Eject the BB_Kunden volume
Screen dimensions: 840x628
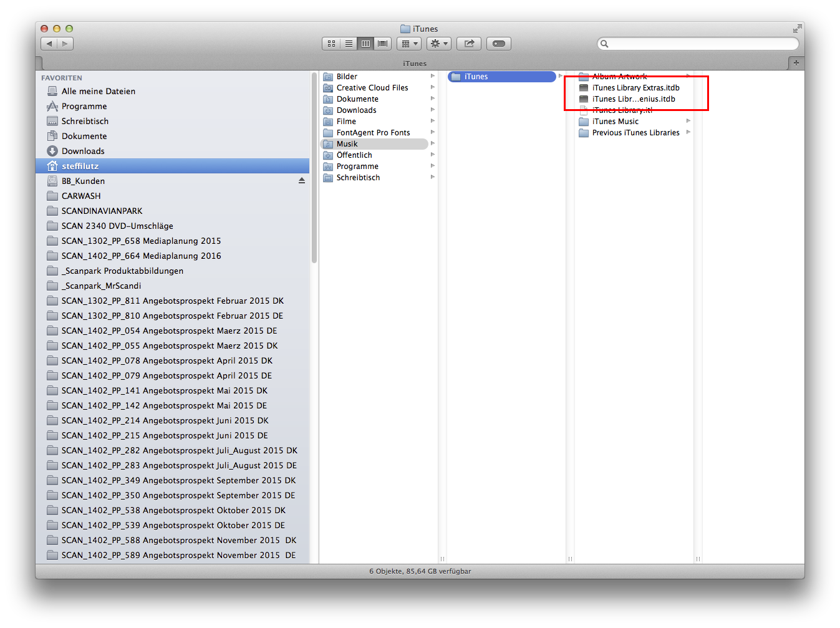point(302,181)
